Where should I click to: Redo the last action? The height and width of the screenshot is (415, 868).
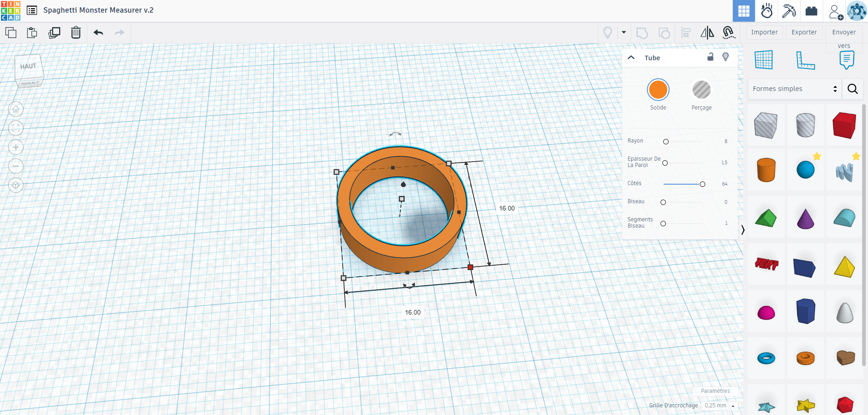119,33
